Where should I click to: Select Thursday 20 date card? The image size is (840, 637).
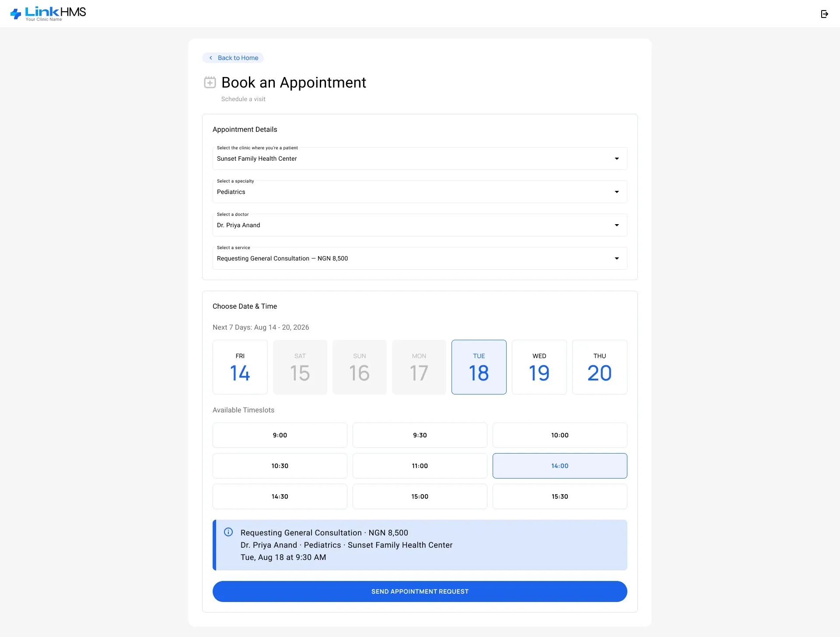click(600, 367)
